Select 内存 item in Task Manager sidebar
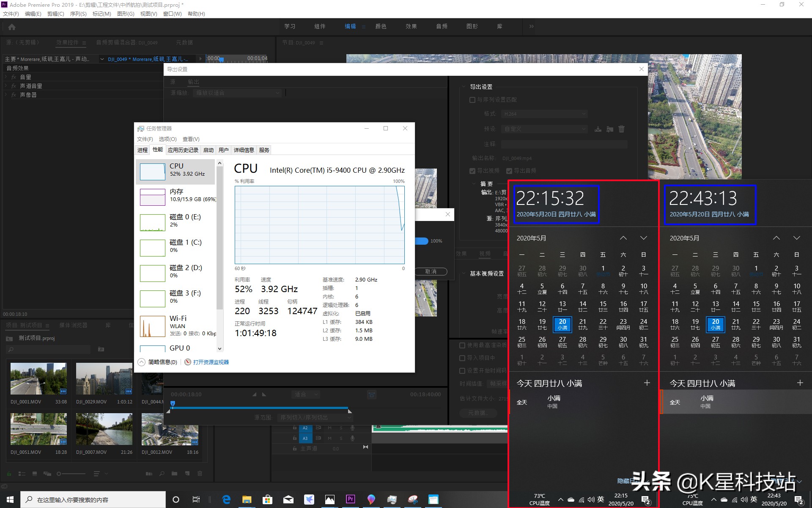 (175, 197)
